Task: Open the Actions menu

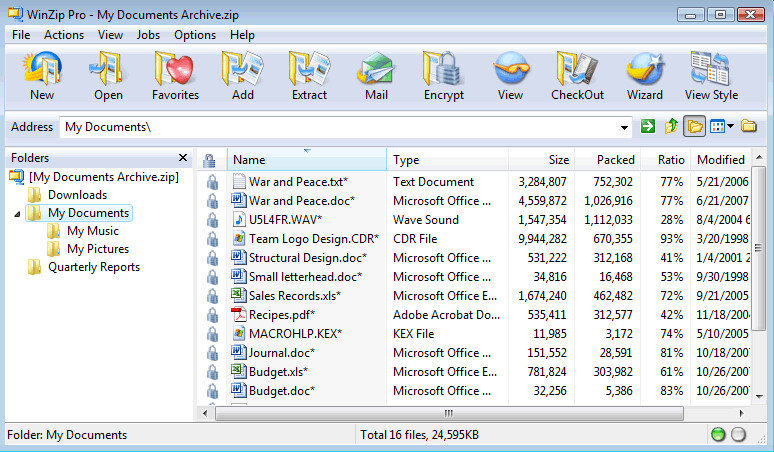Action: (x=64, y=35)
